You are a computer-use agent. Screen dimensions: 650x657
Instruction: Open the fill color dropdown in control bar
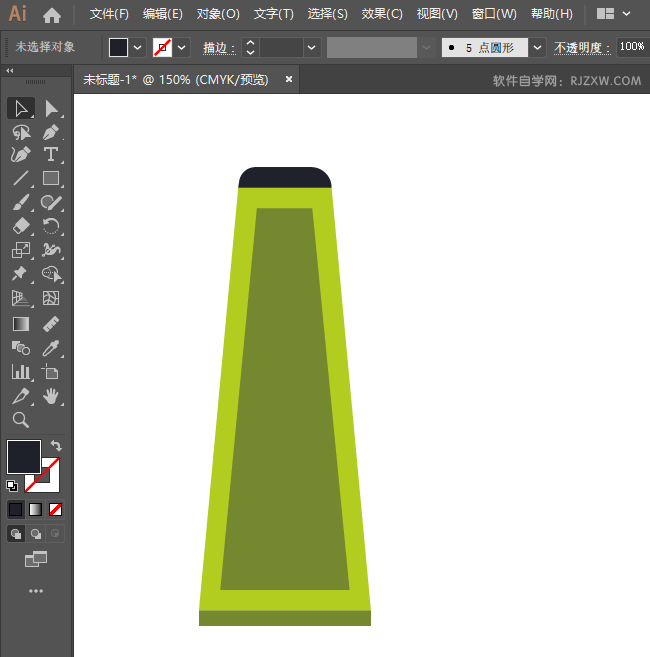138,47
